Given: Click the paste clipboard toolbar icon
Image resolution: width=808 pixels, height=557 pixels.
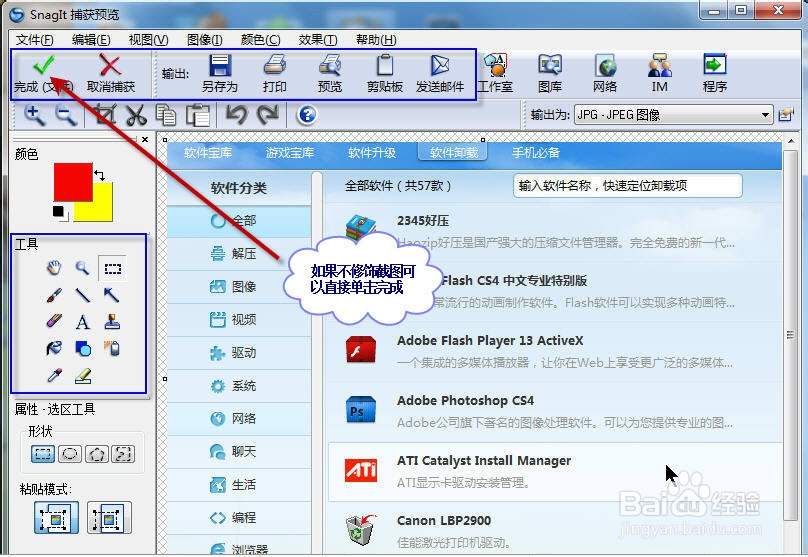Looking at the screenshot, I should [198, 115].
